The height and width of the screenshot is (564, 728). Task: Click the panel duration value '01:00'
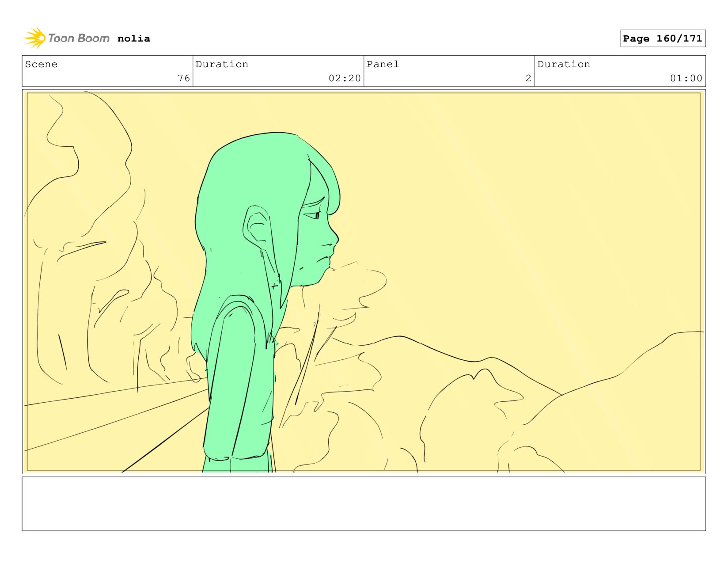(x=686, y=78)
